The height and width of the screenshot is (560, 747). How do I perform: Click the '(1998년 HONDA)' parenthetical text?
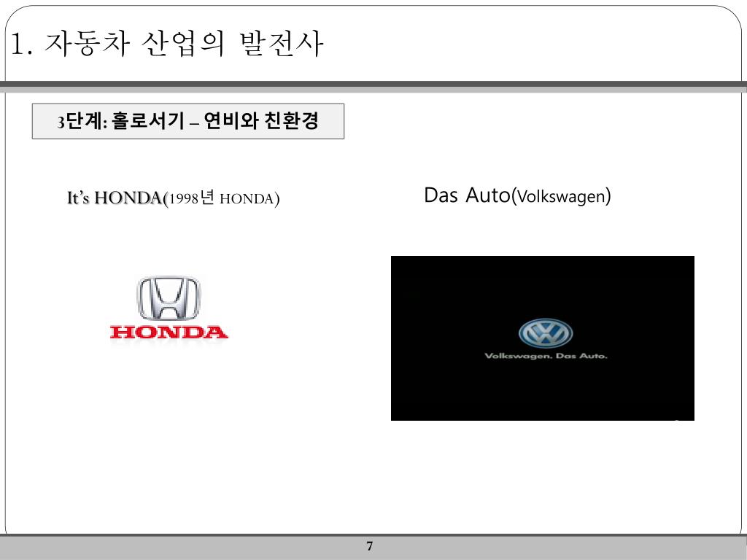222,198
